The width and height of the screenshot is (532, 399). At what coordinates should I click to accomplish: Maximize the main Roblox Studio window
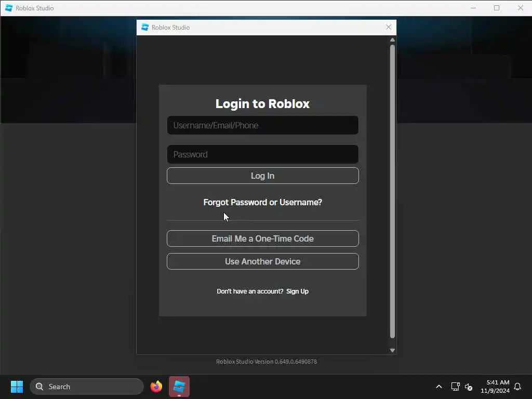tap(497, 8)
